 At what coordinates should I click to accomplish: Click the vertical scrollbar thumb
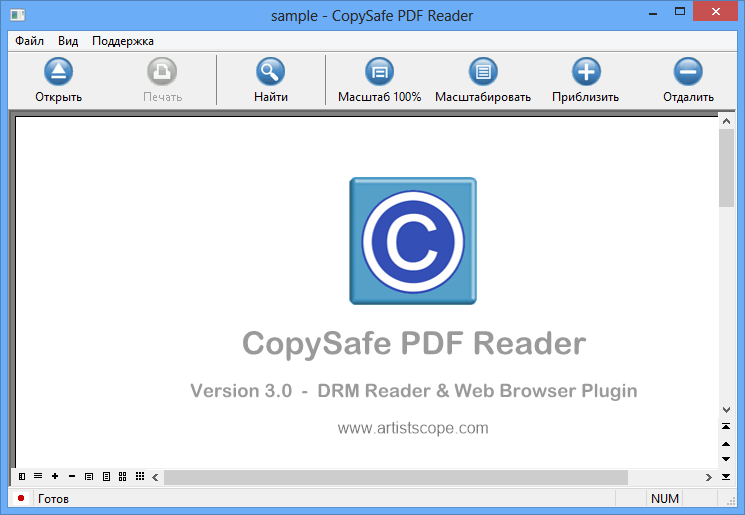point(726,168)
